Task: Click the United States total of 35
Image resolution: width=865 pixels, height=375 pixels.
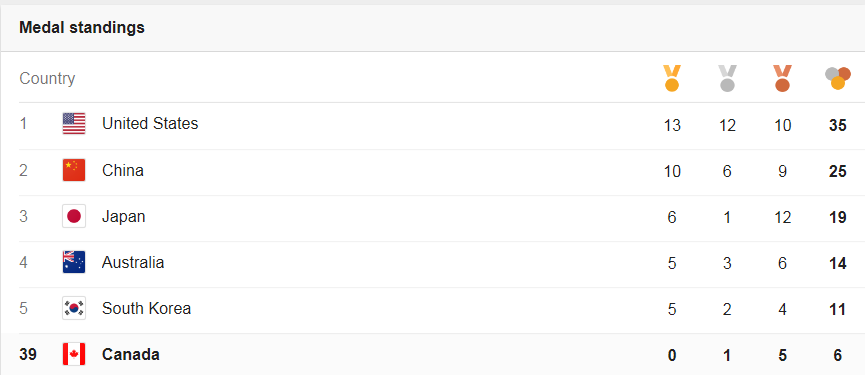Action: coord(837,125)
